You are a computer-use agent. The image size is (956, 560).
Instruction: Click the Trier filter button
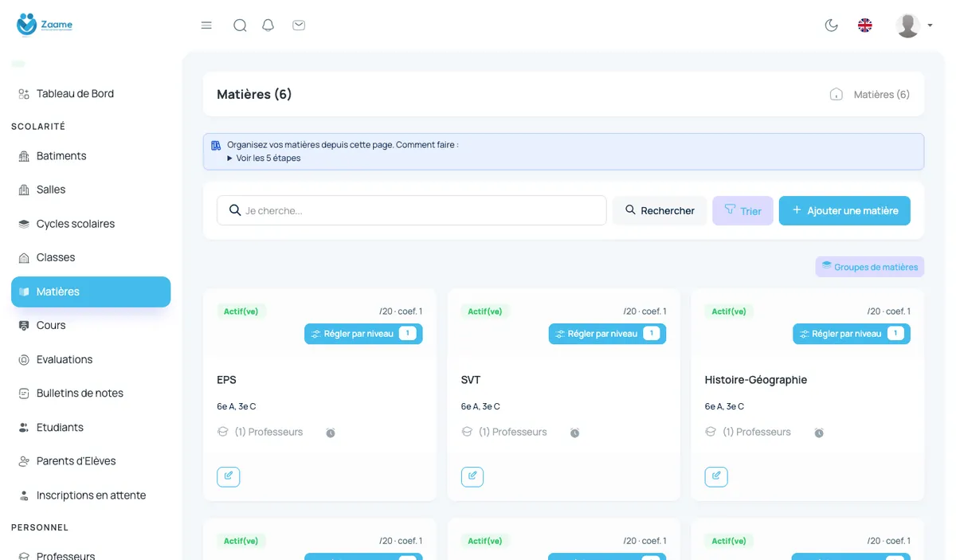(742, 210)
